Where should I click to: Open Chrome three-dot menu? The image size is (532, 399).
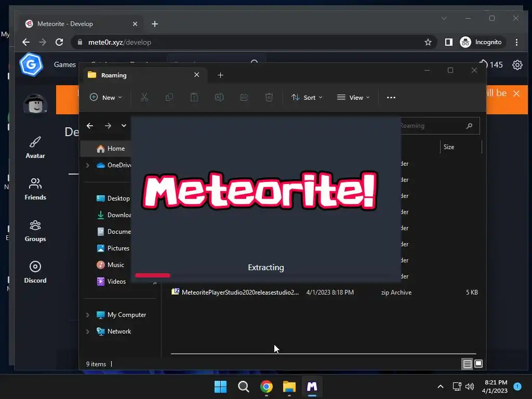516,42
